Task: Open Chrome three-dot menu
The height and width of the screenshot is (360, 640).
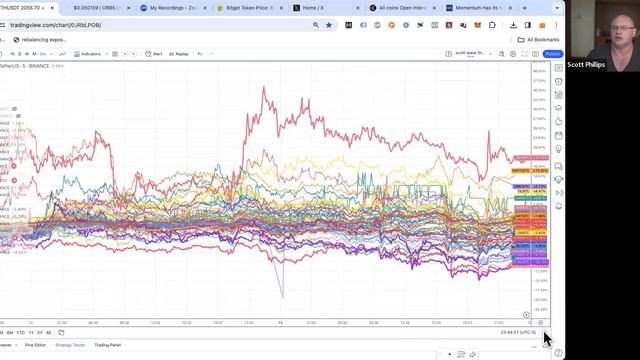Action: point(556,25)
